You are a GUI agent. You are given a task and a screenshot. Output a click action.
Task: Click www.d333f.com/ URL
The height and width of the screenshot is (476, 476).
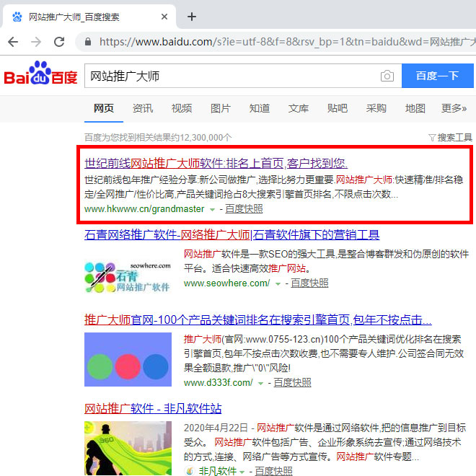click(x=219, y=382)
